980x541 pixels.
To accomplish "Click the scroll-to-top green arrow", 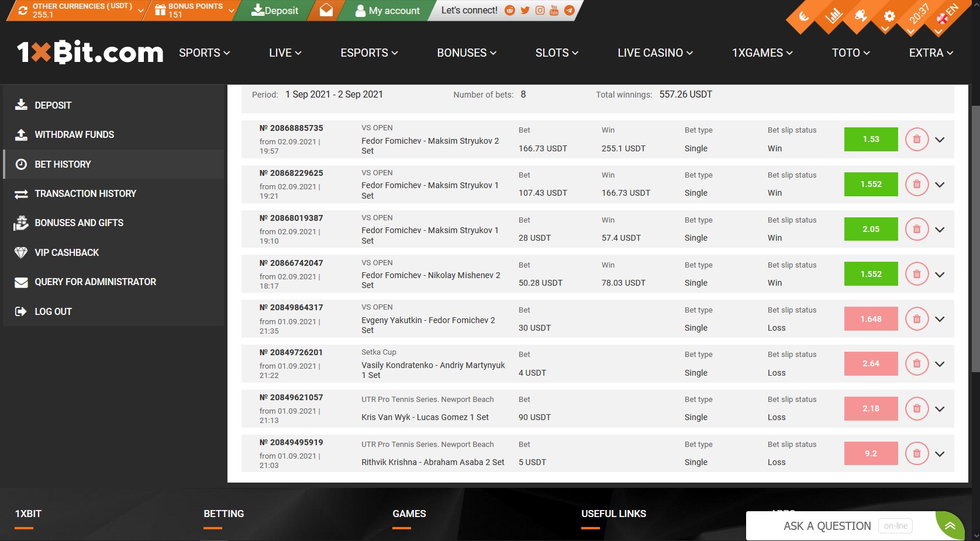I will click(x=950, y=525).
